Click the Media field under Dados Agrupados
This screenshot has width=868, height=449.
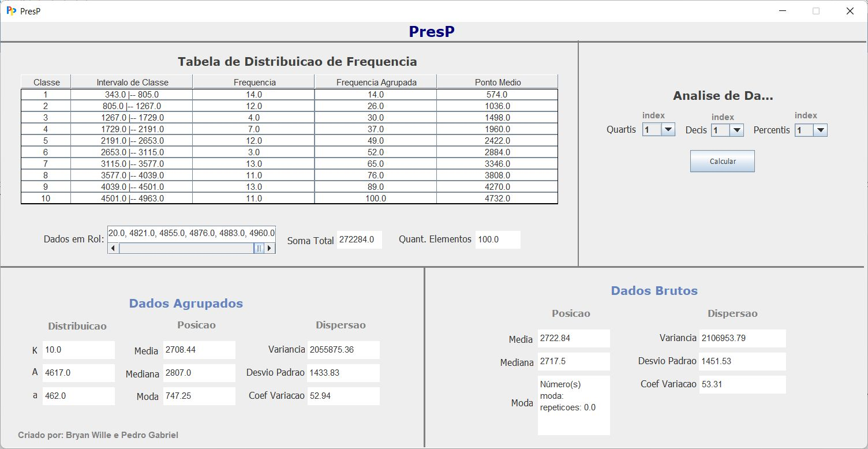coord(199,350)
